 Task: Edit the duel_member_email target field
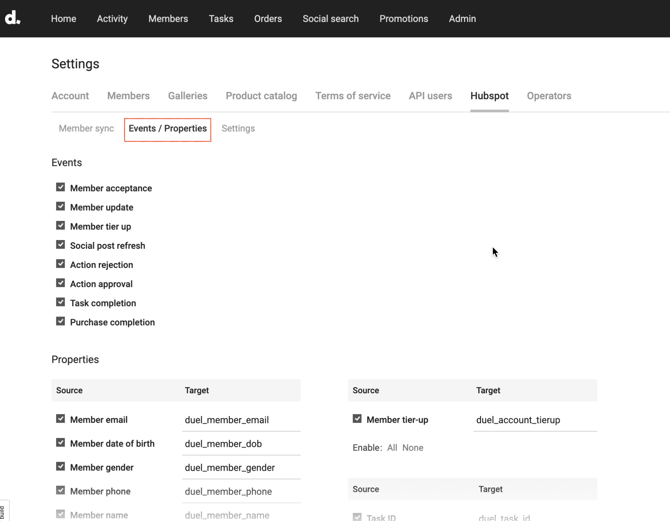[x=240, y=420]
